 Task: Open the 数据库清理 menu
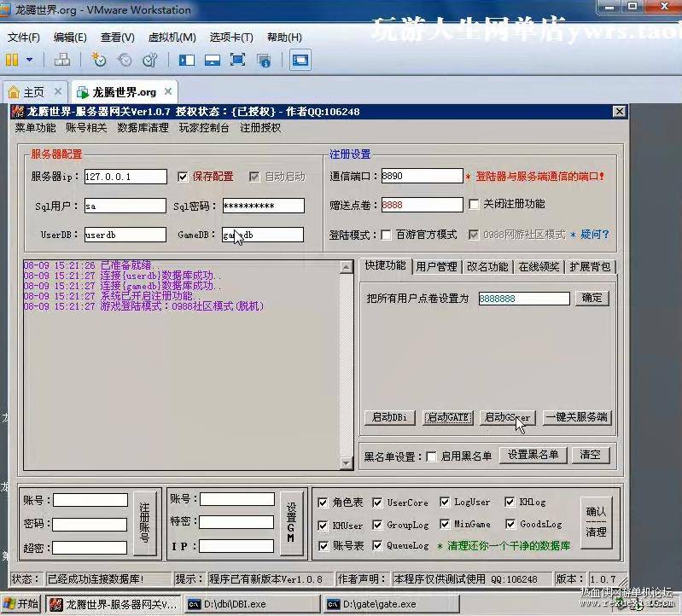pyautogui.click(x=143, y=128)
